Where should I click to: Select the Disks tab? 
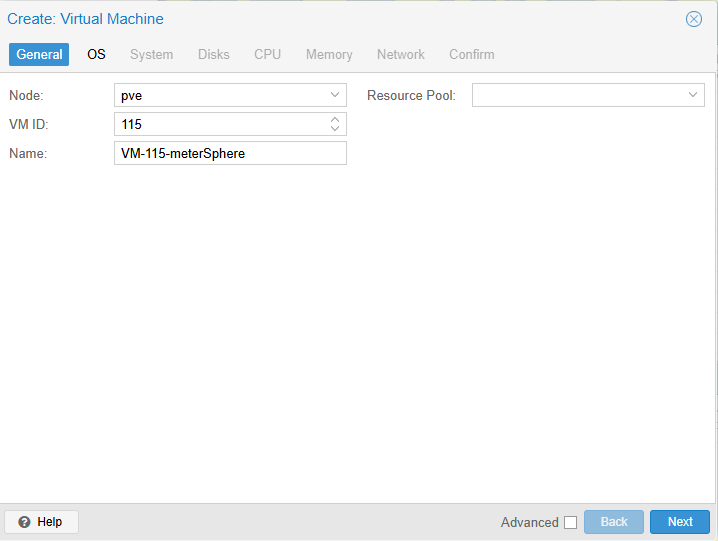click(x=213, y=55)
